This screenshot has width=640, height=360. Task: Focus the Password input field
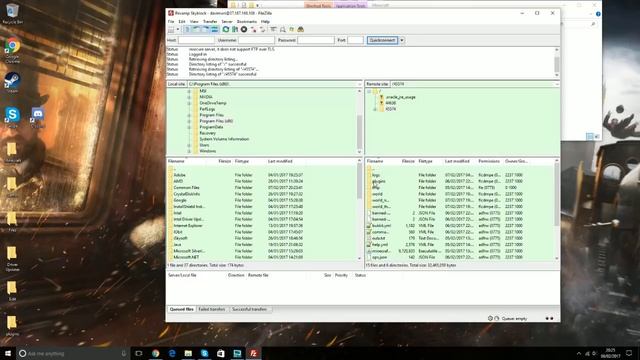click(x=316, y=40)
